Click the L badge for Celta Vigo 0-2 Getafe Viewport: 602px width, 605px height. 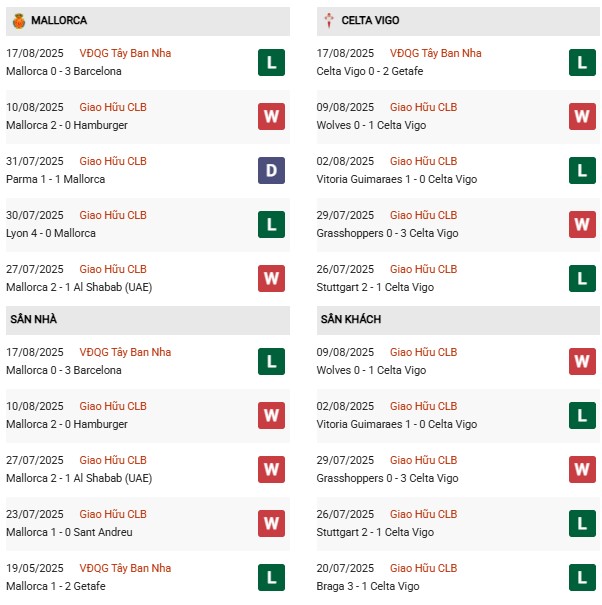tap(582, 63)
